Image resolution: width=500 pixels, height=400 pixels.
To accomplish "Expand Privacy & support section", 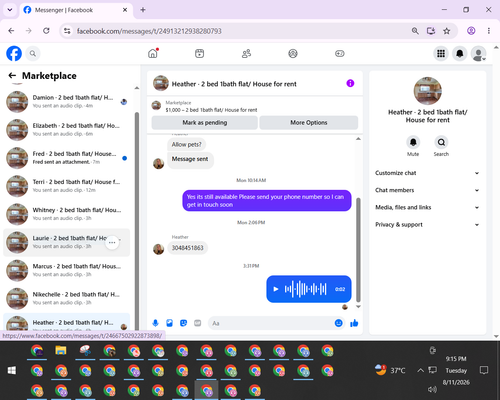I will 427,225.
